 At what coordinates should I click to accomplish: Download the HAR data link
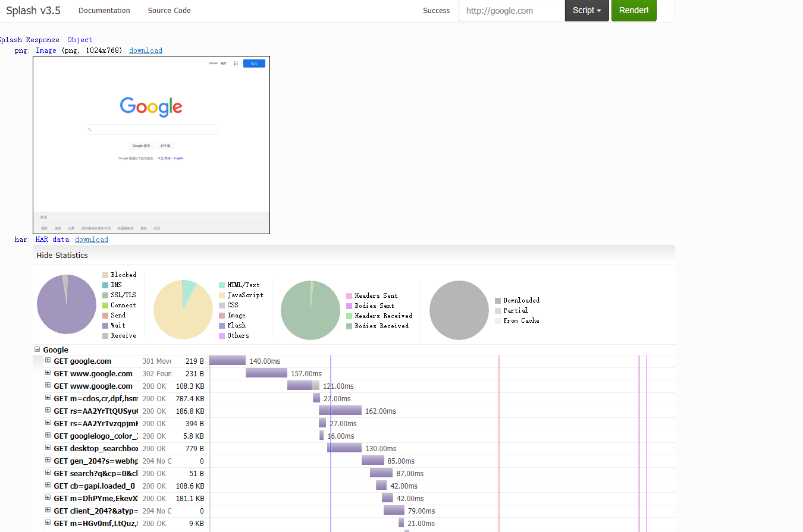(x=92, y=240)
